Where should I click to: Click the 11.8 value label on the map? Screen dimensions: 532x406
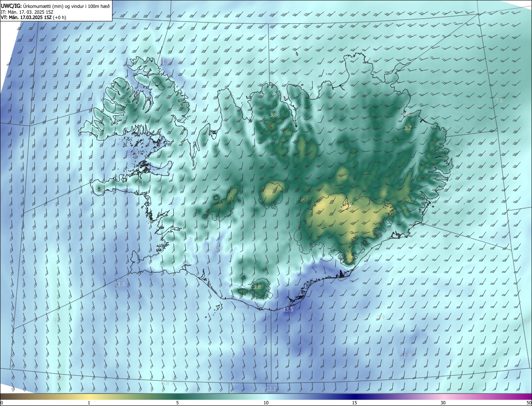[x=120, y=284]
